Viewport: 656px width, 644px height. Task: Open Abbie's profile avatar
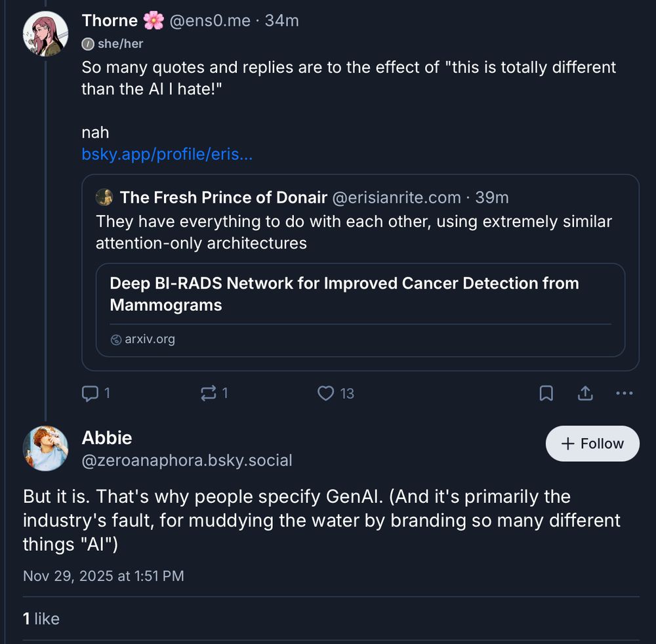[x=46, y=448]
